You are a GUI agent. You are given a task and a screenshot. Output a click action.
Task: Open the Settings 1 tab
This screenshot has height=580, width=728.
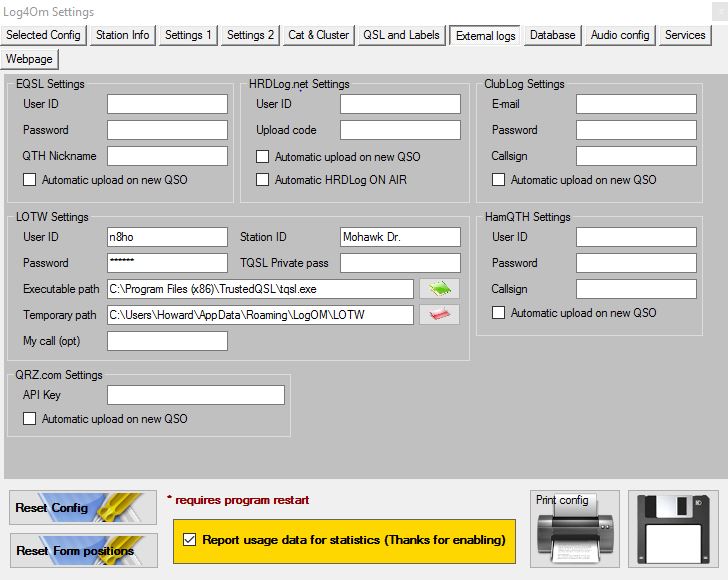(x=188, y=35)
